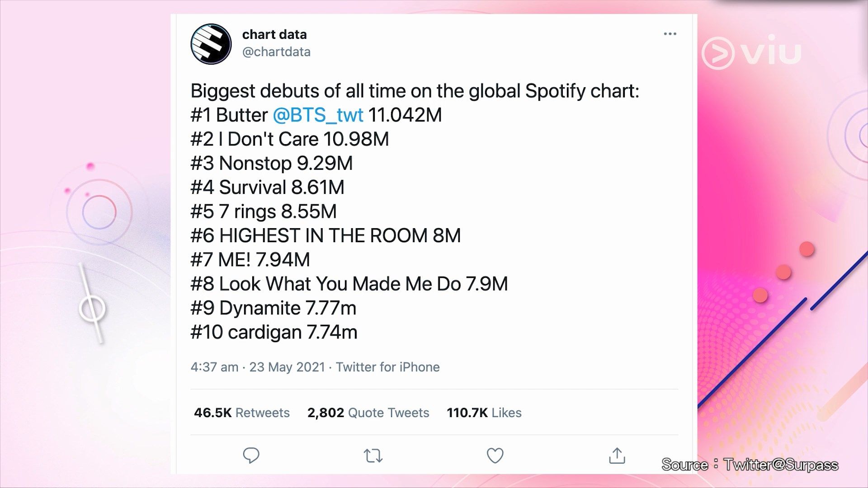Image resolution: width=868 pixels, height=488 pixels.
Task: Click the retweet arrows icon
Action: (373, 455)
